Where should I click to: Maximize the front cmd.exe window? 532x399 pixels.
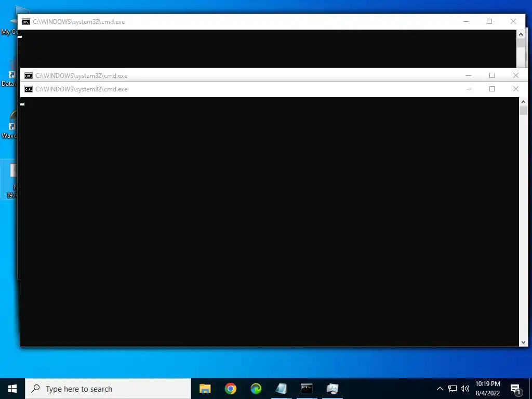(x=492, y=89)
